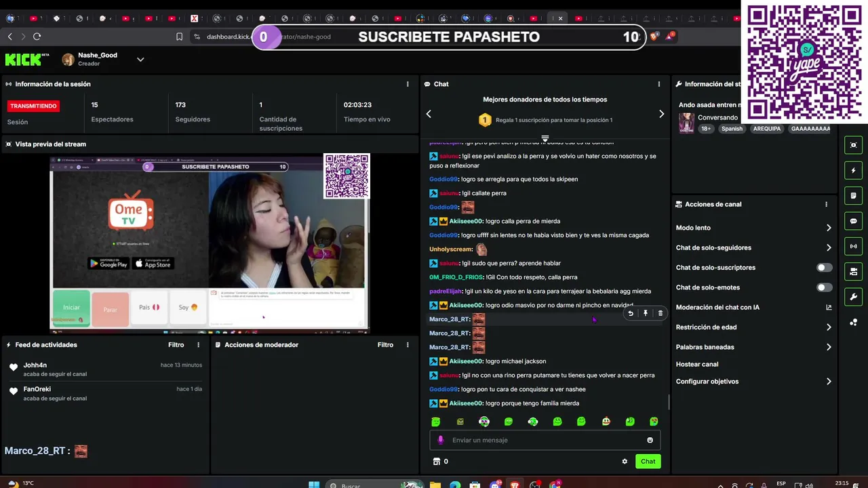Open Acciones de canal three-dot menu
Screen dimensions: 868x488
coord(826,204)
